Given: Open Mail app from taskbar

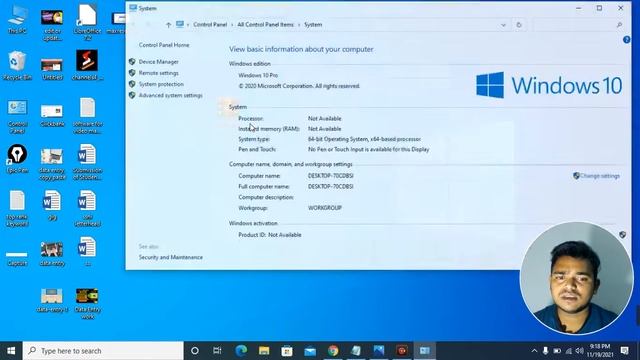Looking at the screenshot, I should pyautogui.click(x=310, y=351).
